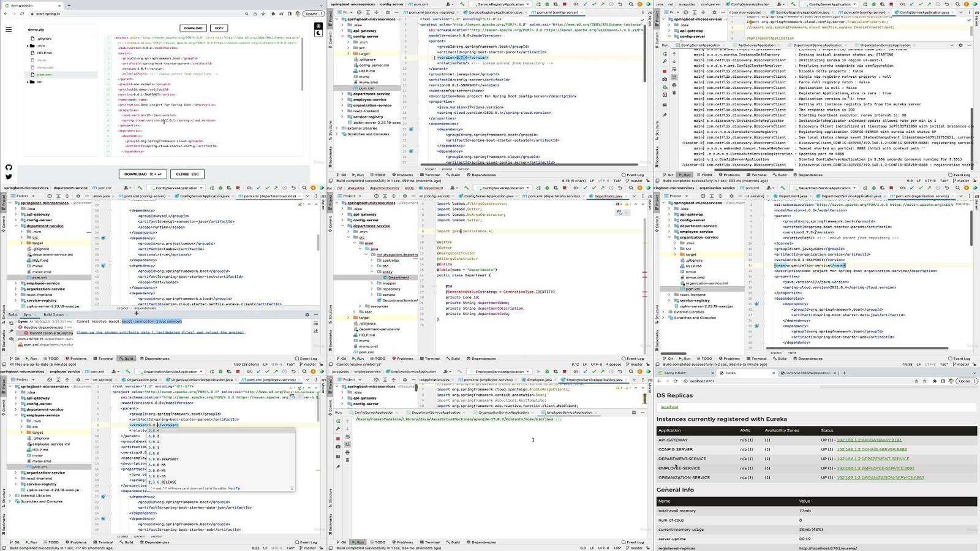Image resolution: width=980 pixels, height=551 pixels.
Task: Click the bottom DOWNLOAD button on Spring Initializr
Action: tap(142, 174)
